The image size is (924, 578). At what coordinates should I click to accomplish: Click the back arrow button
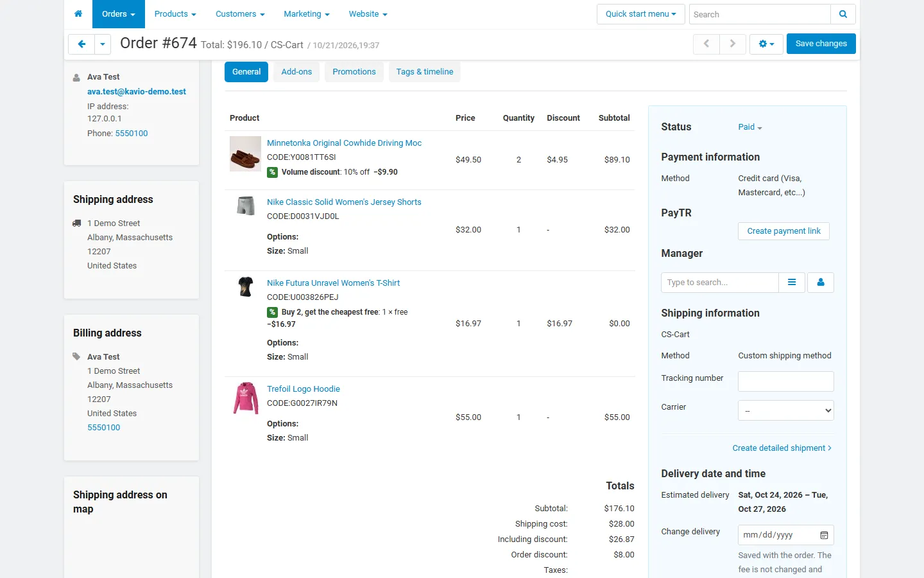click(x=81, y=44)
